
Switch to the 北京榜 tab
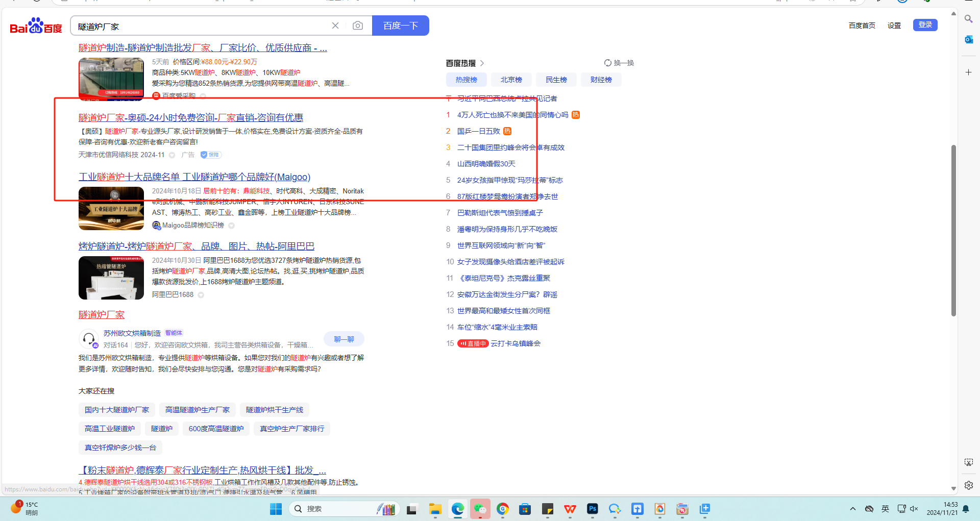click(511, 80)
